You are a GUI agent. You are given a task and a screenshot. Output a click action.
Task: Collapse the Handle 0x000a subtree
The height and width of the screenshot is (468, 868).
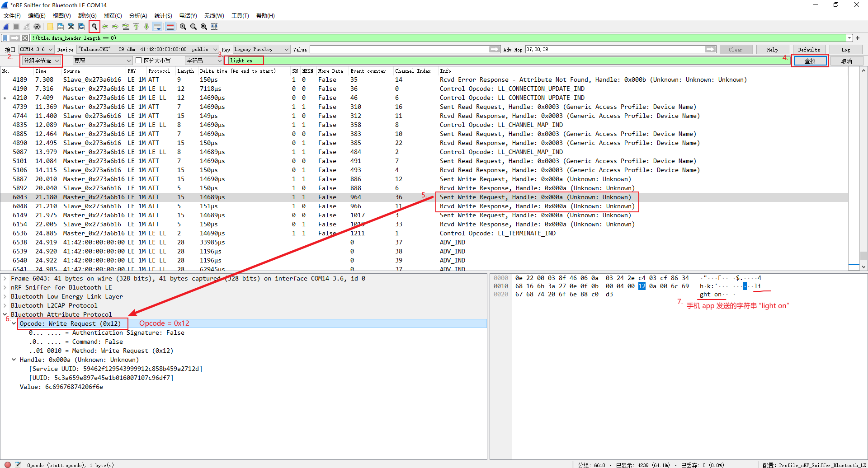[14, 360]
